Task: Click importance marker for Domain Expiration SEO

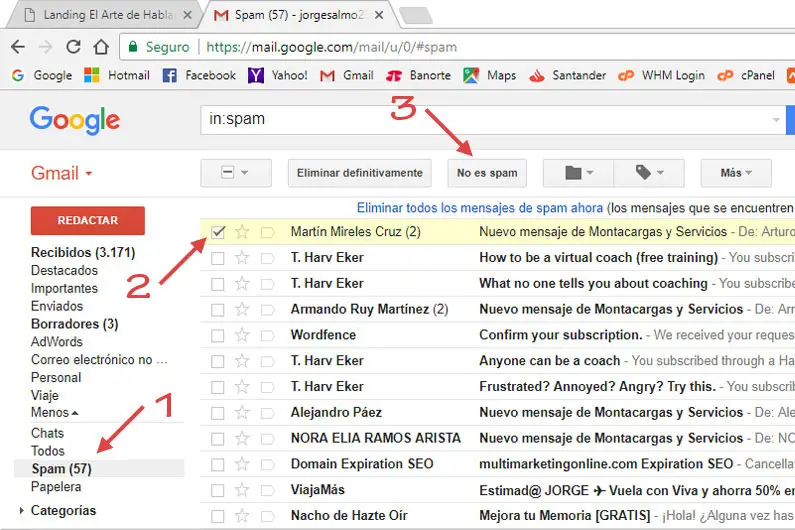Action: click(267, 465)
